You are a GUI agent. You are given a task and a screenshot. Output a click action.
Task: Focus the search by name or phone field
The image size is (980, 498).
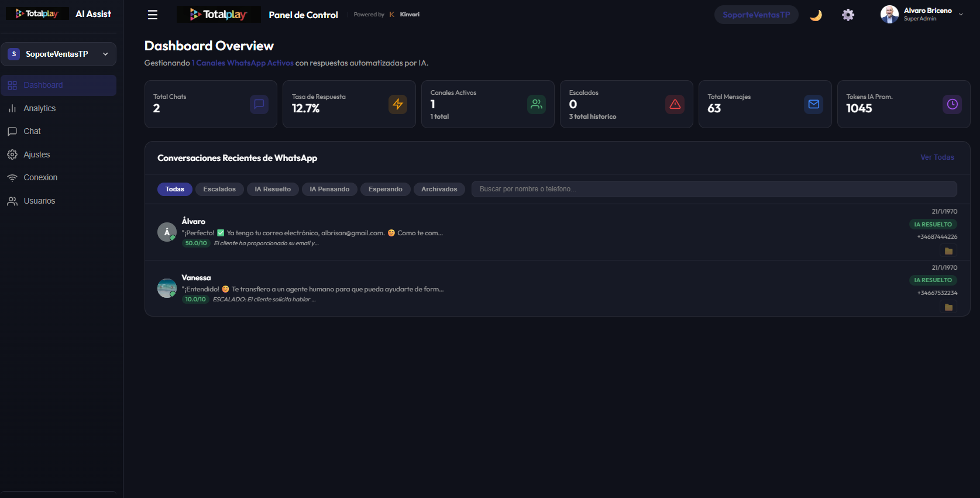[x=714, y=189]
